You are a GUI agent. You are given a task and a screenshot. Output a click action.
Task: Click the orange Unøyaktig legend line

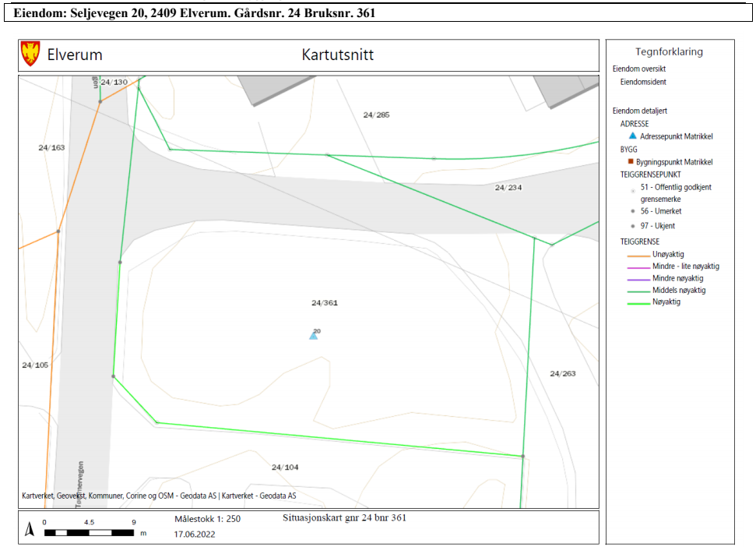tap(638, 256)
